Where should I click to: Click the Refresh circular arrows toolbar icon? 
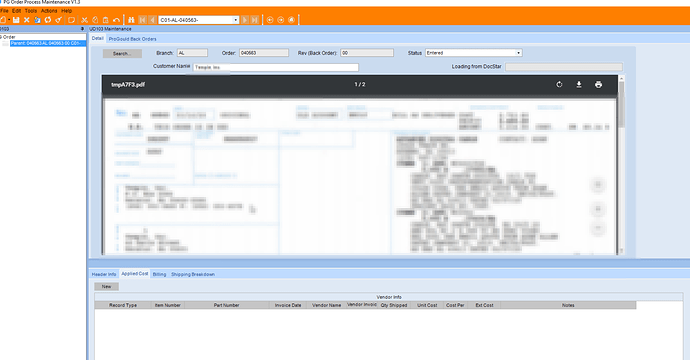48,20
